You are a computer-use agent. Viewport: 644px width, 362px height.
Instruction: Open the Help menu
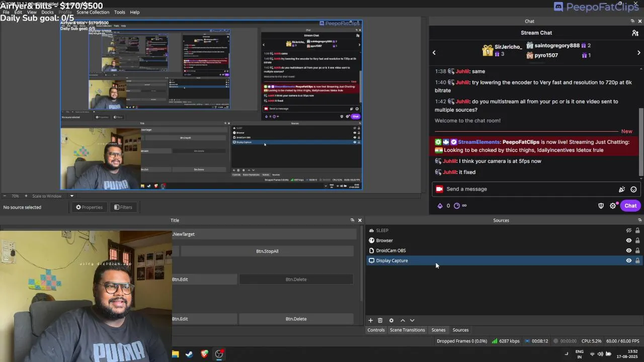135,12
